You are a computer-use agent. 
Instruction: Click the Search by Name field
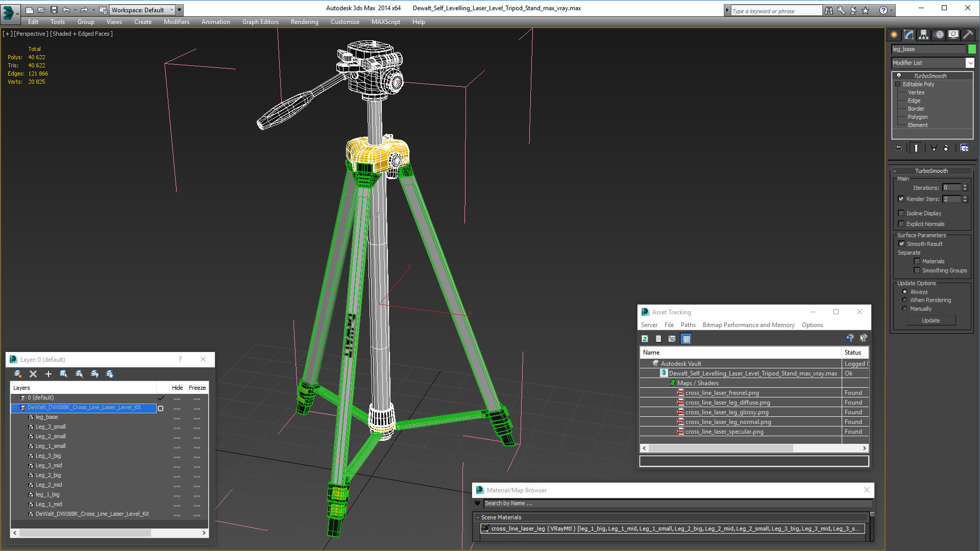click(678, 503)
